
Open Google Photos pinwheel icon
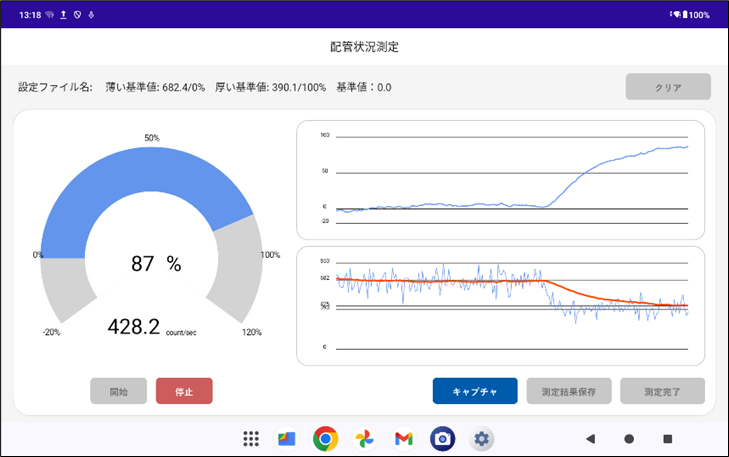[364, 438]
